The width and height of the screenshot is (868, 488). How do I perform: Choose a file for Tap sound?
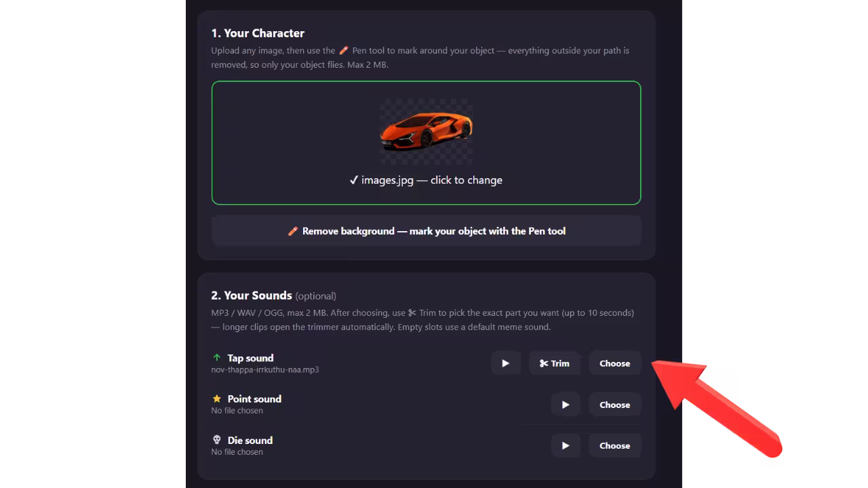click(x=614, y=363)
